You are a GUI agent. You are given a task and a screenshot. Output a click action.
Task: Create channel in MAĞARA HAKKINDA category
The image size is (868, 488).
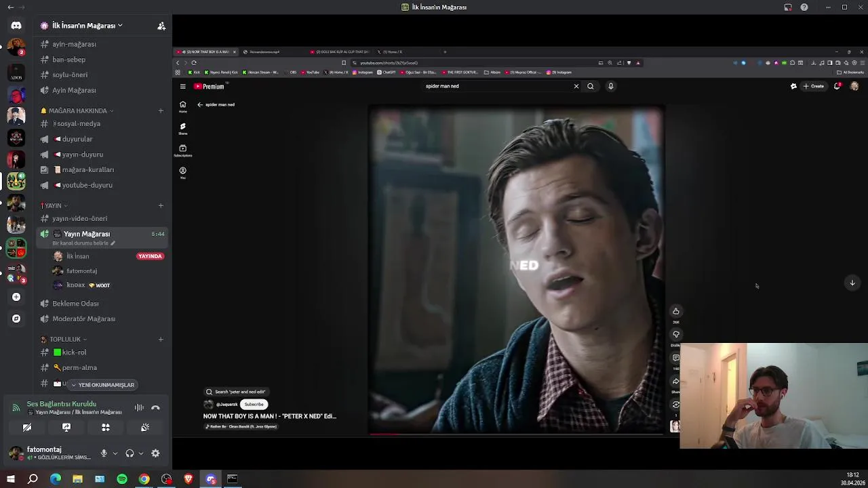coord(161,110)
